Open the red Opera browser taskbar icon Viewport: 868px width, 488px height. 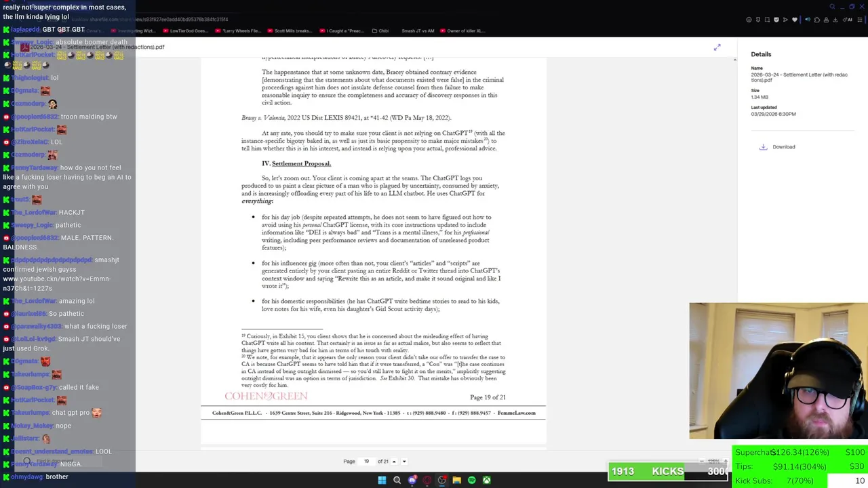point(427,480)
